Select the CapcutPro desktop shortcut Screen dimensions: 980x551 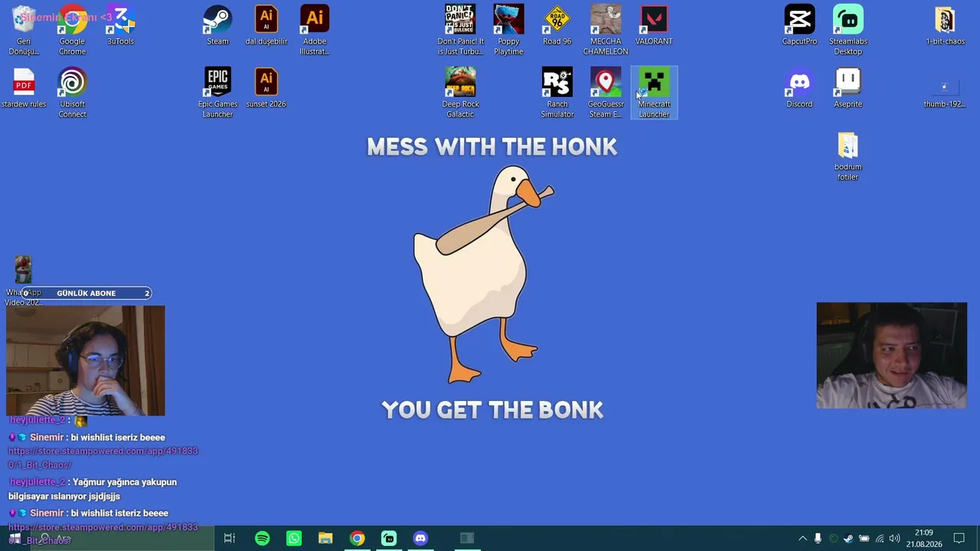click(x=799, y=26)
